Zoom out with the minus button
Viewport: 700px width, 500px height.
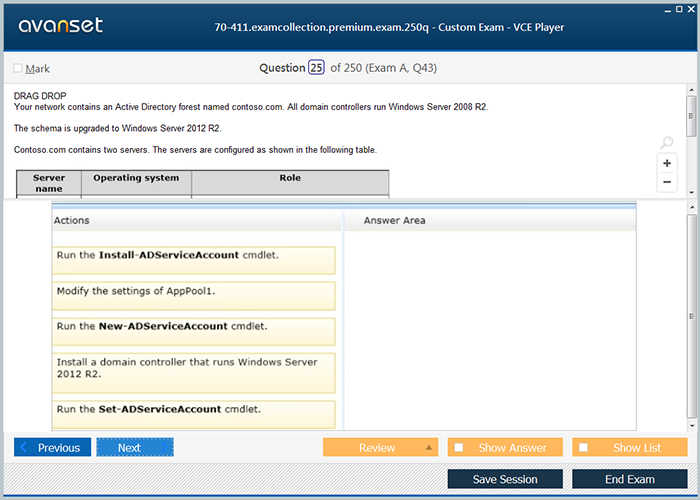[x=667, y=183]
